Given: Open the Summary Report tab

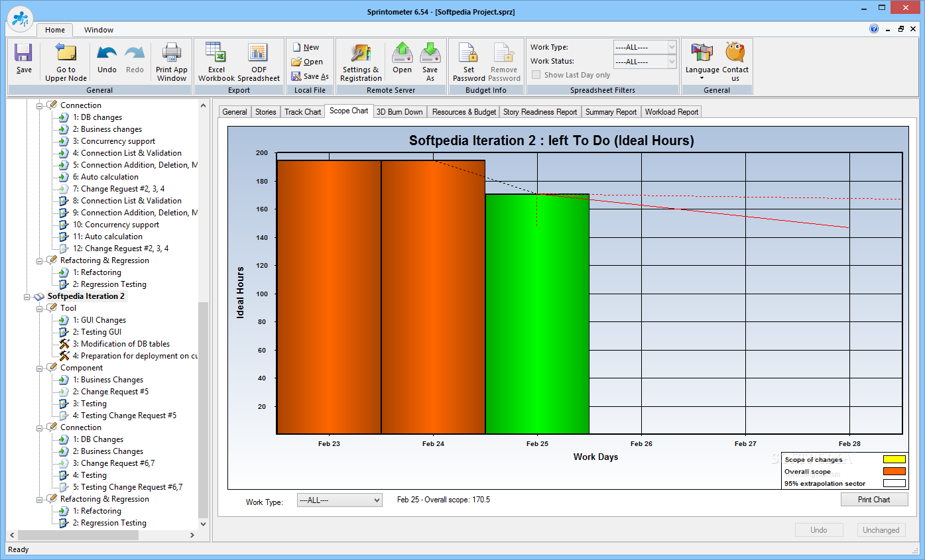Looking at the screenshot, I should pyautogui.click(x=611, y=112).
